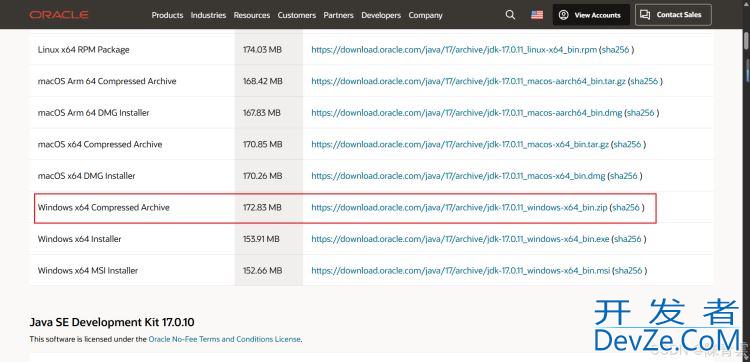Image resolution: width=750 pixels, height=362 pixels.
Task: Open the Resources menu
Action: (x=252, y=15)
